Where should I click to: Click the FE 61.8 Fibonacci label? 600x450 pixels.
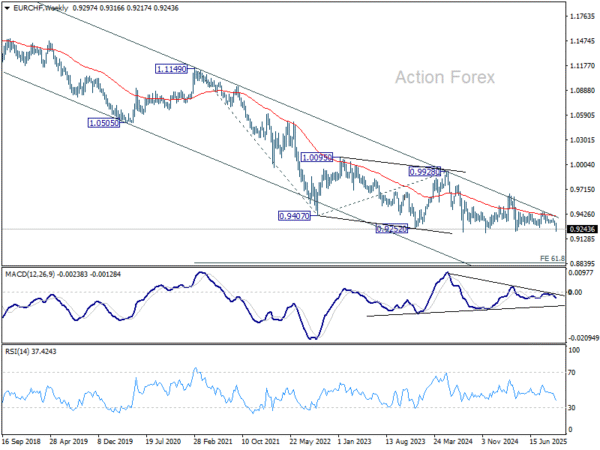pyautogui.click(x=552, y=259)
